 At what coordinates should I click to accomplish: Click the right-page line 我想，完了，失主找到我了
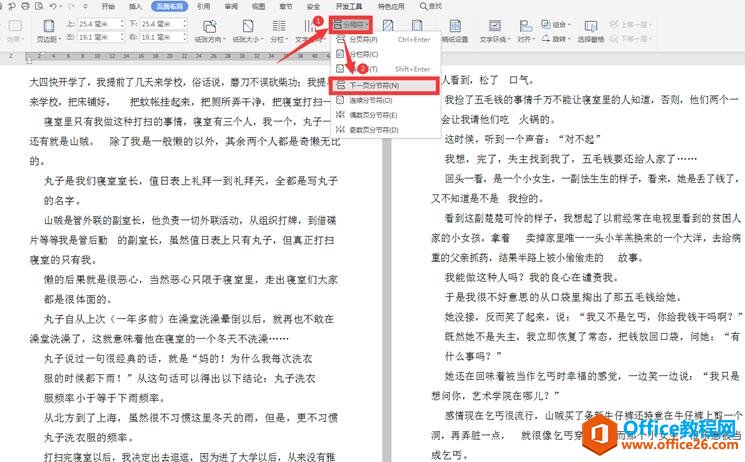[570, 159]
